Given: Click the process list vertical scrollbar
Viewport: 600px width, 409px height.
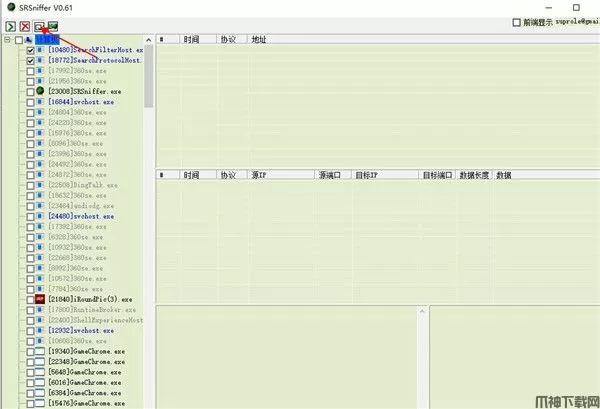Looking at the screenshot, I should coord(149,200).
